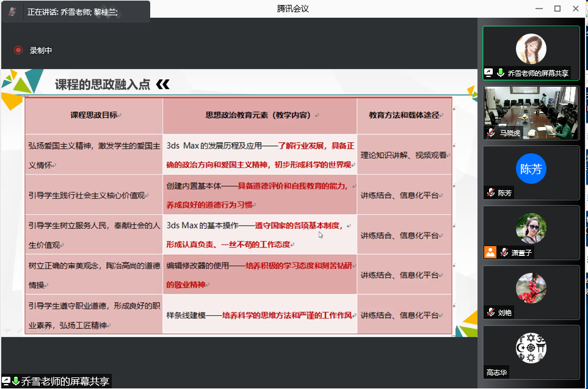Click cell 理论知识讲解、视频观看

[x=404, y=155]
